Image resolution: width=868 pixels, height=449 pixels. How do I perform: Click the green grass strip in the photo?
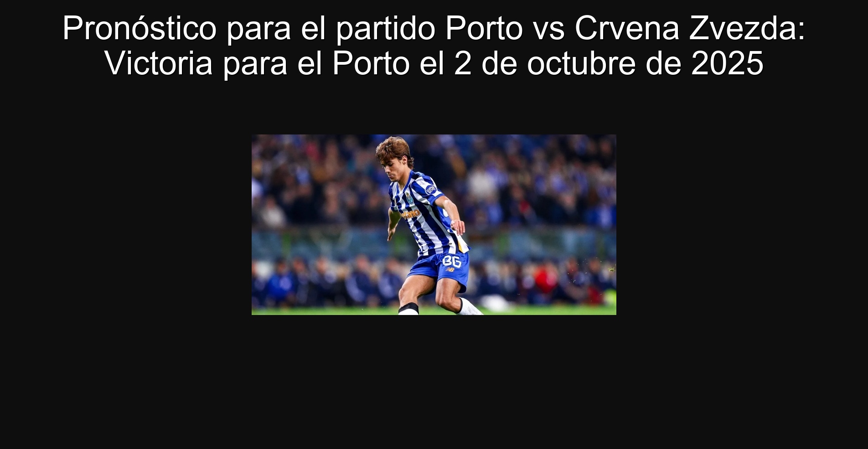[x=434, y=311]
